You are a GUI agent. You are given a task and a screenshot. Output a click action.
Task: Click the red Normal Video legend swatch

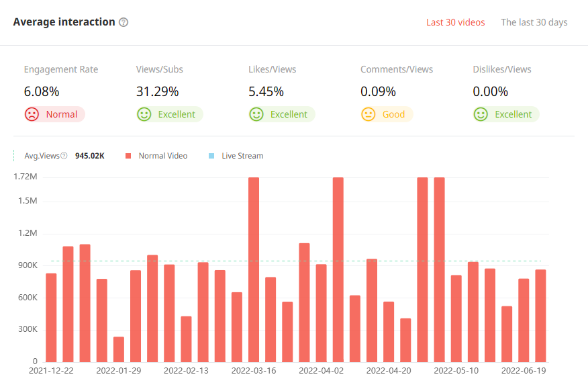[128, 156]
